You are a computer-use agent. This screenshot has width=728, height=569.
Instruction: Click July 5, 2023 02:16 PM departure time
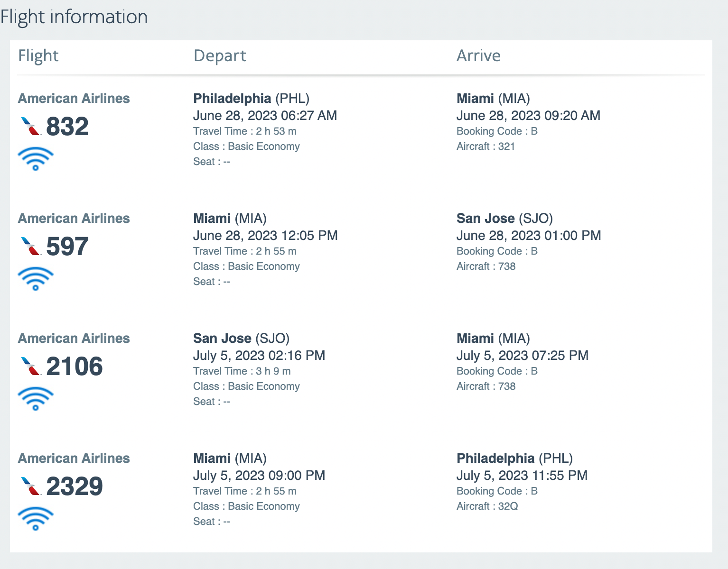pos(259,356)
